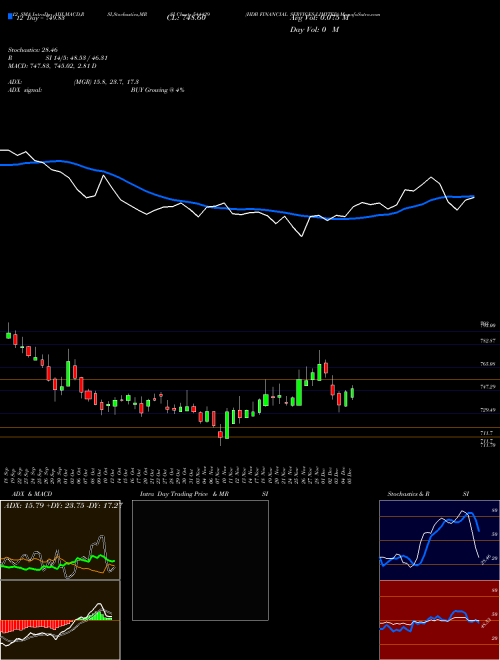Click the first green candlestick at chart start
This screenshot has height=660, width=500.
[8, 335]
